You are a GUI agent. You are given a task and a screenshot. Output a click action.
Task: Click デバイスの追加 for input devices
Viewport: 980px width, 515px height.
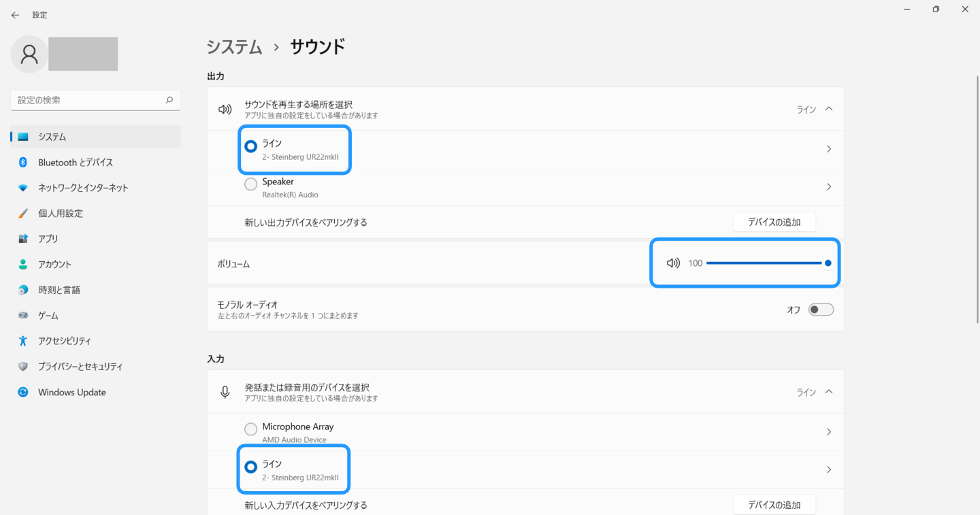[x=774, y=504]
